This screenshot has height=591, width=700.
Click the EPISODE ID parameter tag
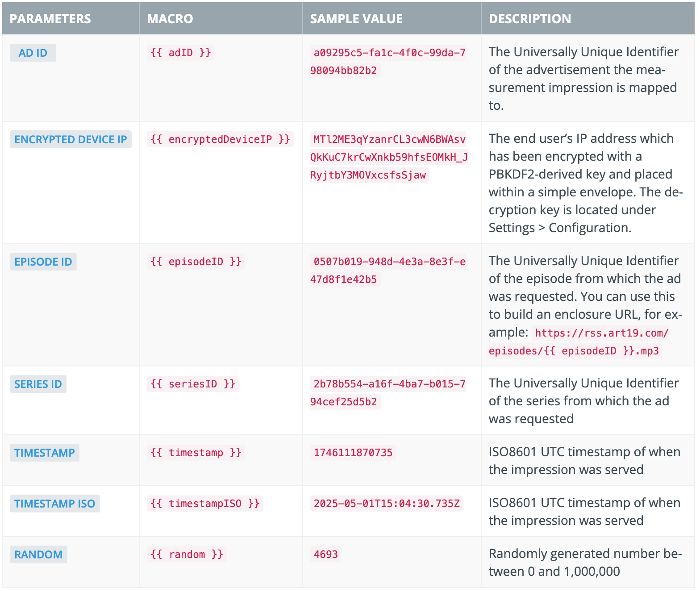(x=43, y=262)
